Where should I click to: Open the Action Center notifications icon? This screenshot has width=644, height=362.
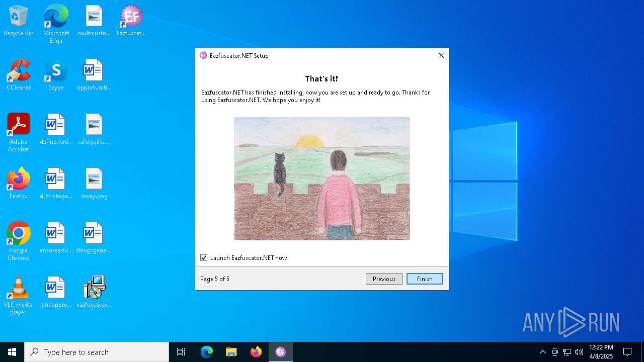pos(627,352)
